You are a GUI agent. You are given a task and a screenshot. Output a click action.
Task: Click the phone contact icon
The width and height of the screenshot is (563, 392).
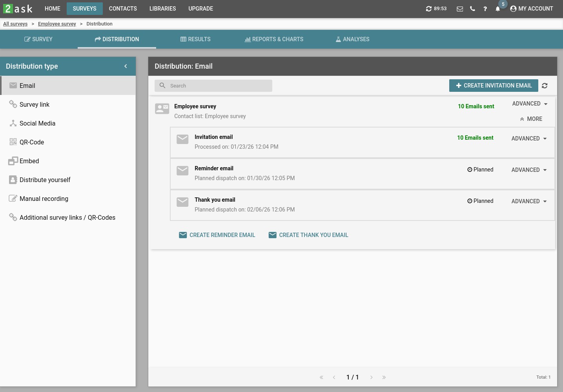pos(472,9)
